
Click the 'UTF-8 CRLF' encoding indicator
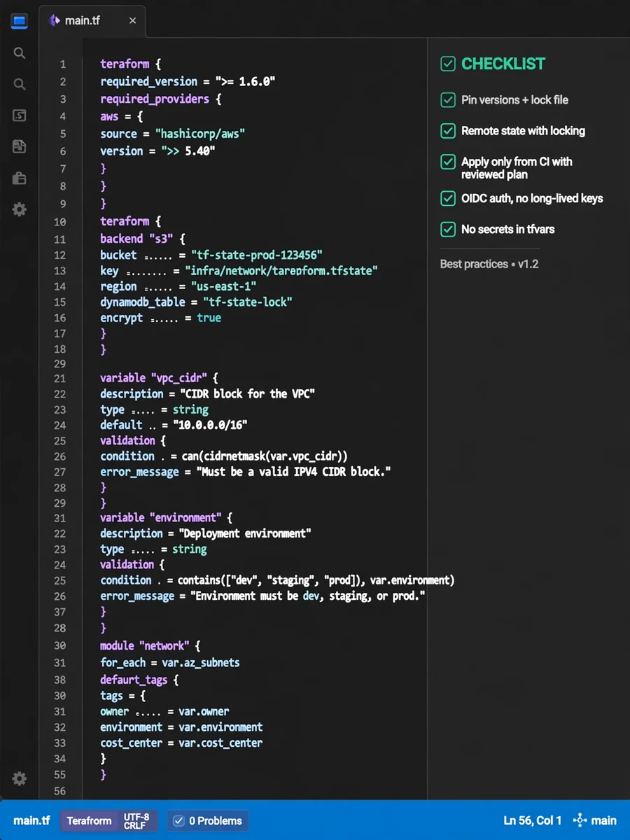tap(136, 820)
